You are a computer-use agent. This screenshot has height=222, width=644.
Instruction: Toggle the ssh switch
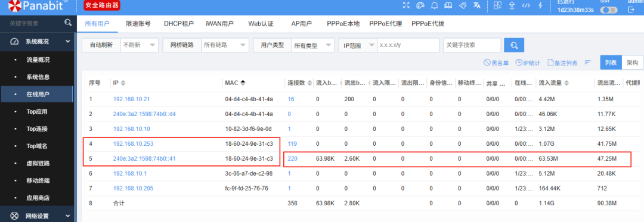(x=609, y=10)
